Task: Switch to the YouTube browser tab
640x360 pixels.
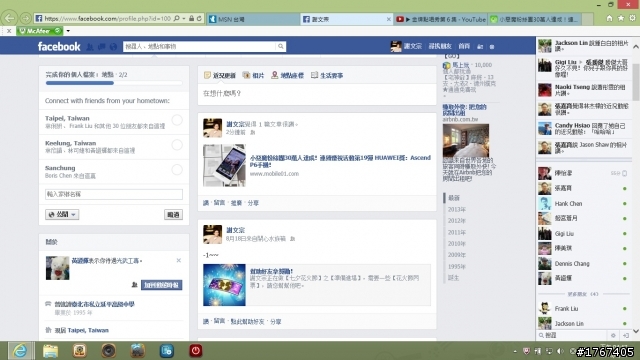Action: 441,19
